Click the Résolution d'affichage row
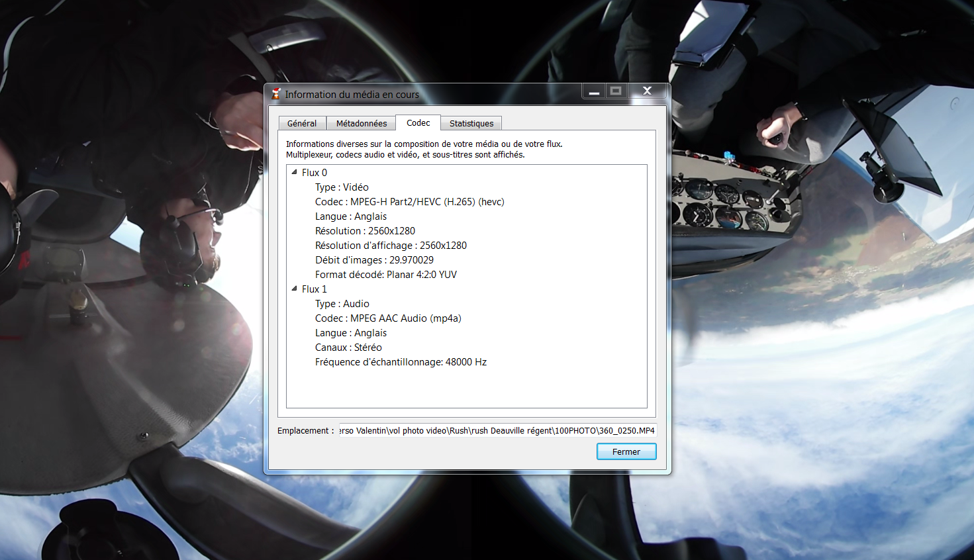The image size is (974, 560). point(391,246)
